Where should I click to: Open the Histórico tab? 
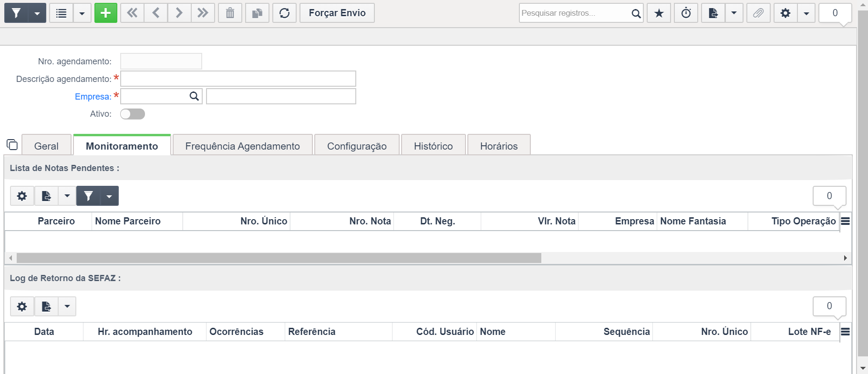[433, 146]
